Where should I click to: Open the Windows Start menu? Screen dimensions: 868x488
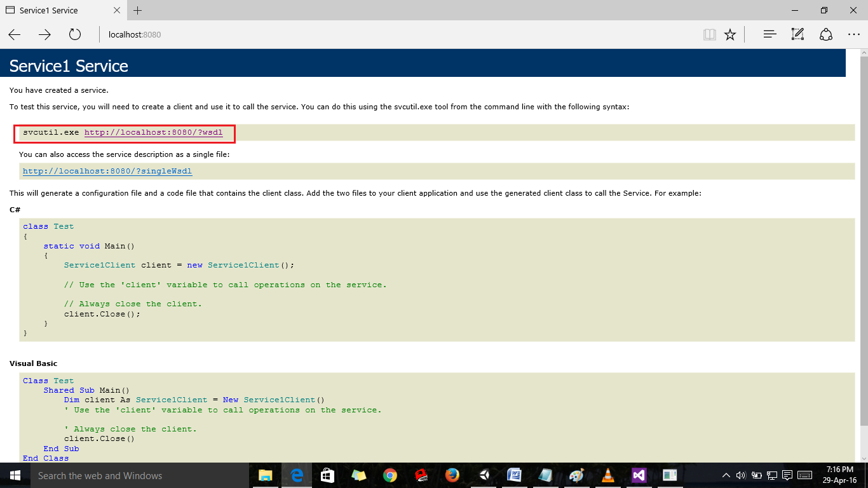(15, 475)
